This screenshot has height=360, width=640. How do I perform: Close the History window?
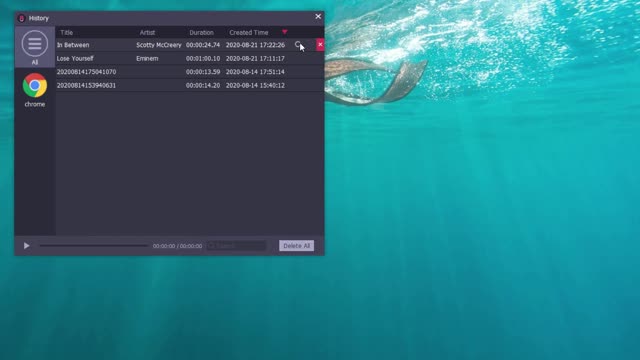point(318,17)
